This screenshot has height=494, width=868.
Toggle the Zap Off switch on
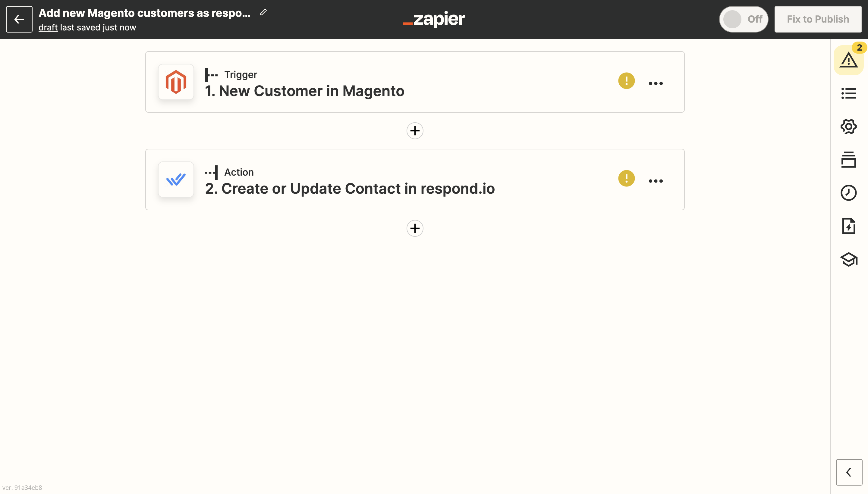click(743, 19)
